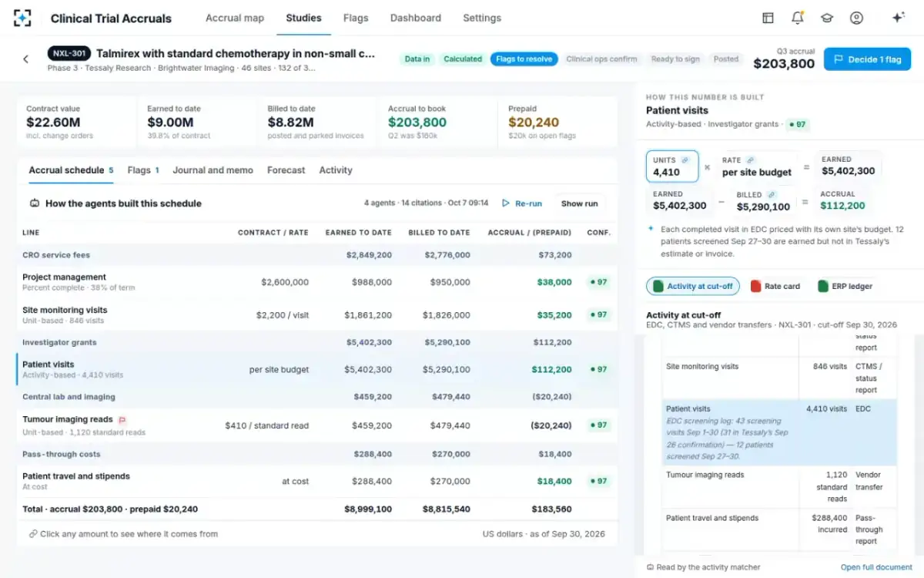Select the Clinical ops confirm status step
This screenshot has width=924, height=578.
click(x=601, y=59)
